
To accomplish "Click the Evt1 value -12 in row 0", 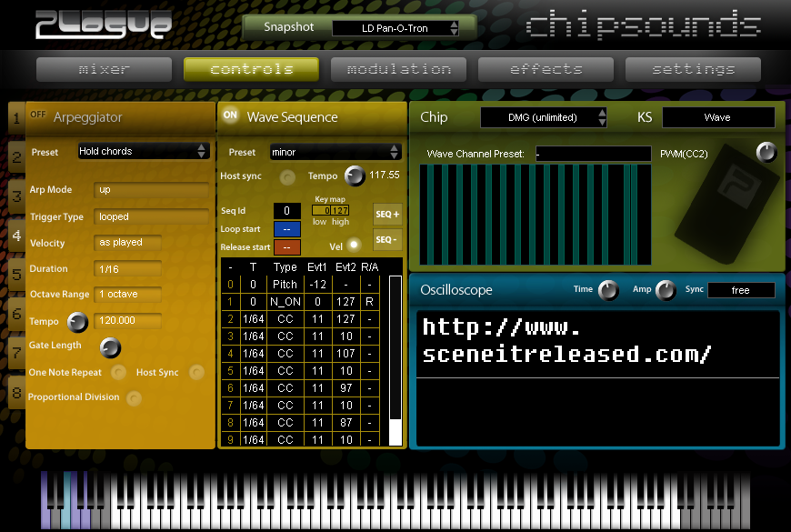I will (x=317, y=284).
